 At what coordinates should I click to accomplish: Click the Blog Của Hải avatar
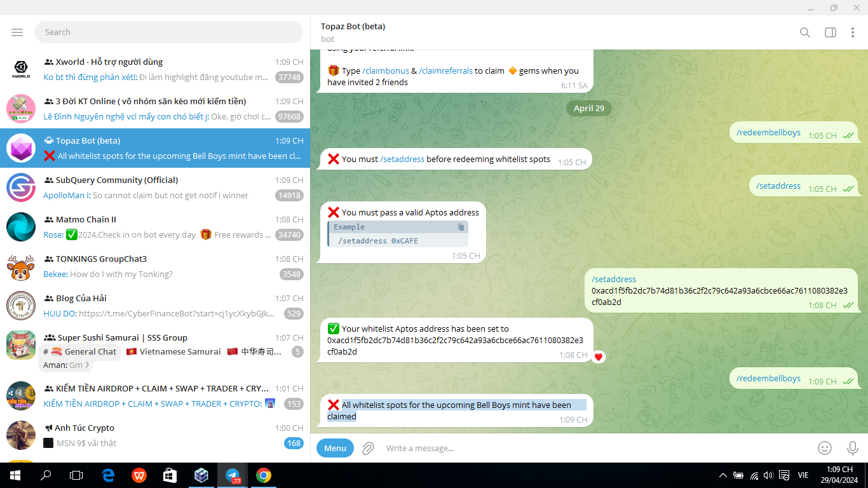pos(21,306)
